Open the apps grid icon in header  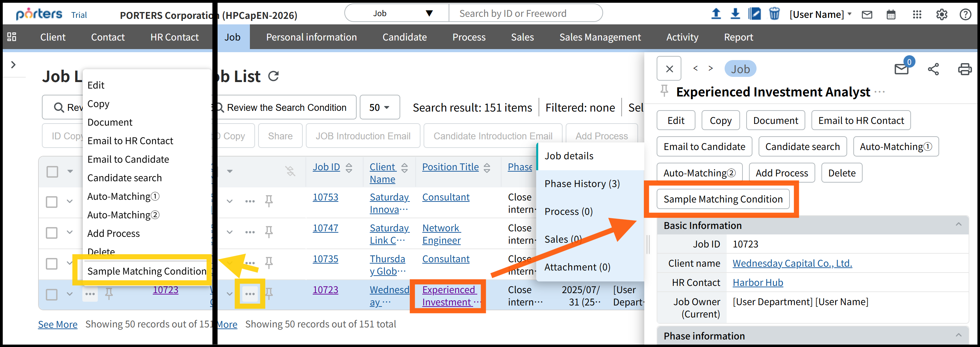click(x=917, y=15)
